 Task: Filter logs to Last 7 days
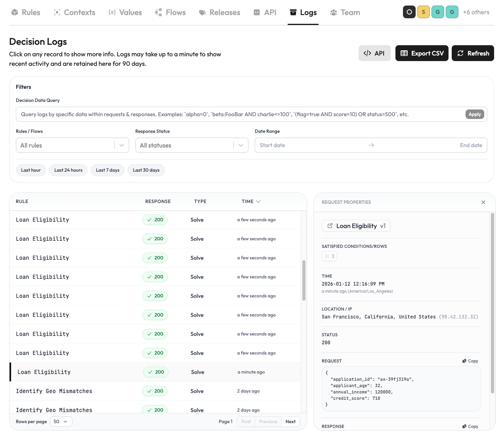click(107, 170)
